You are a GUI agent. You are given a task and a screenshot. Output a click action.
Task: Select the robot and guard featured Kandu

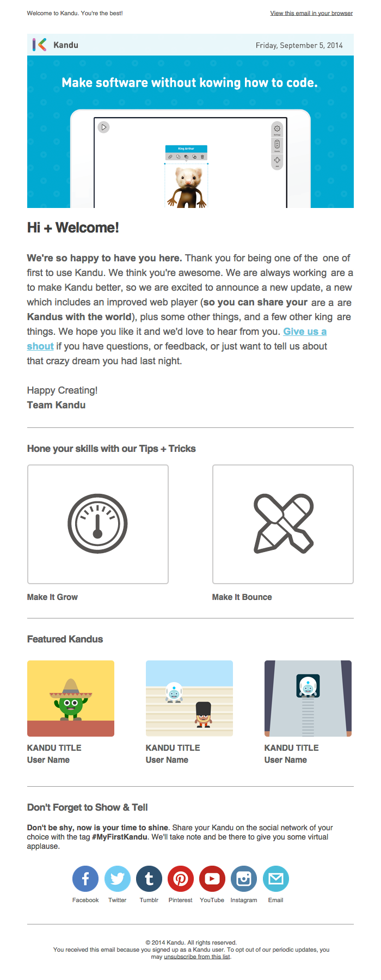pos(189,699)
